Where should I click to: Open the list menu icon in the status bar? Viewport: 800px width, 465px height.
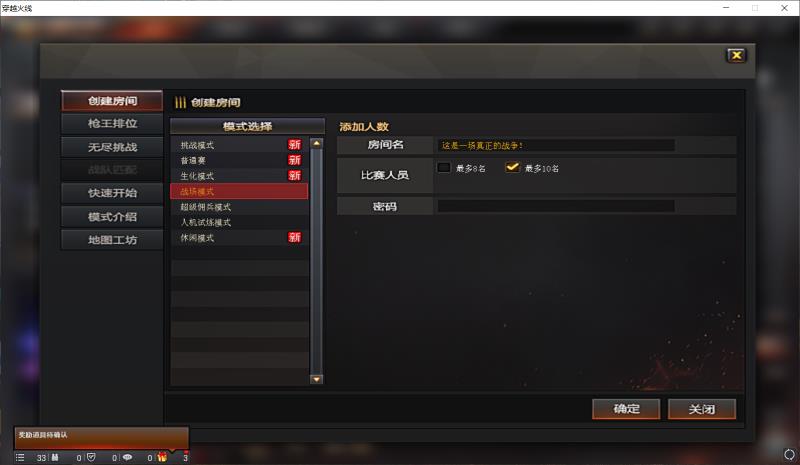pyautogui.click(x=20, y=457)
